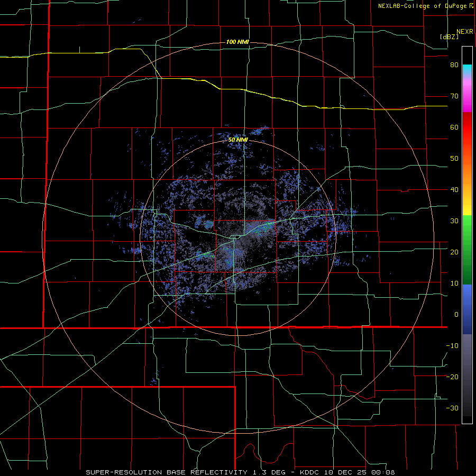Click the NEXLAB-College of DuPage watermark text
This screenshot has height=476, width=476.
coord(422,6)
